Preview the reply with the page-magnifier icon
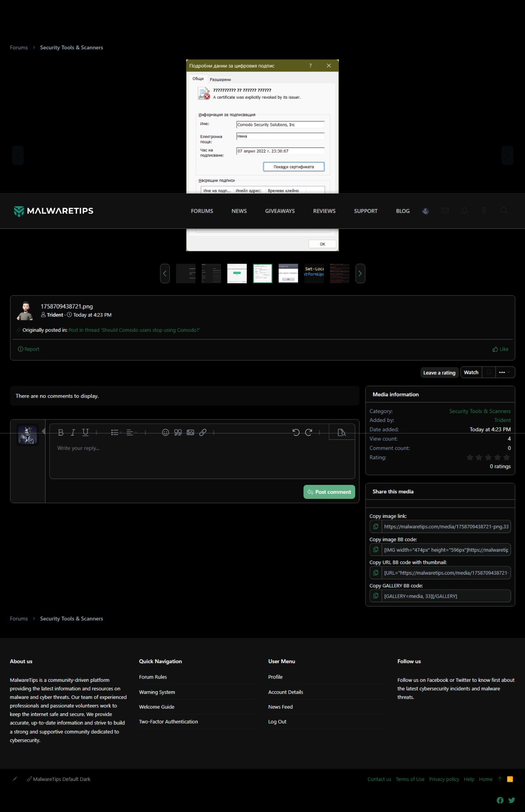Viewport: 525px width, 812px height. tap(342, 432)
